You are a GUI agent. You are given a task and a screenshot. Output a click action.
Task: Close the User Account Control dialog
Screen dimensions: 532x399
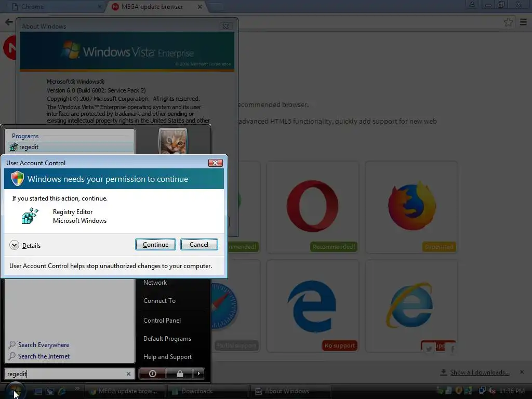click(216, 163)
